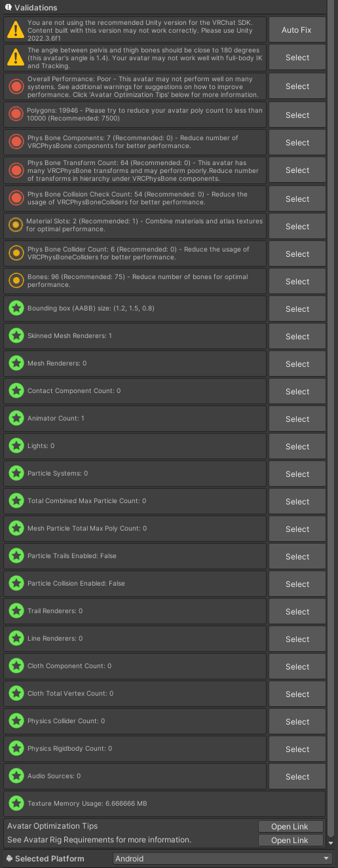
Task: Click the red icon beside Polygons: 19946
Action: pyautogui.click(x=16, y=115)
